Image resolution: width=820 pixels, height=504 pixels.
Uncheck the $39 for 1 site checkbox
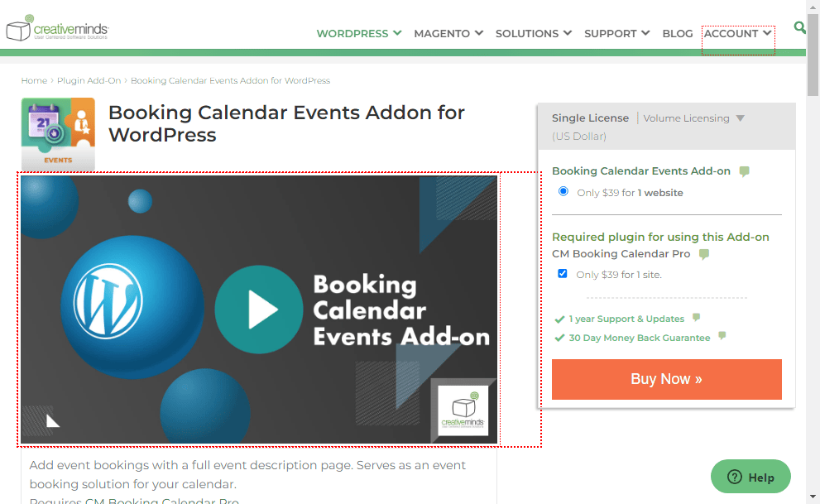pos(562,273)
